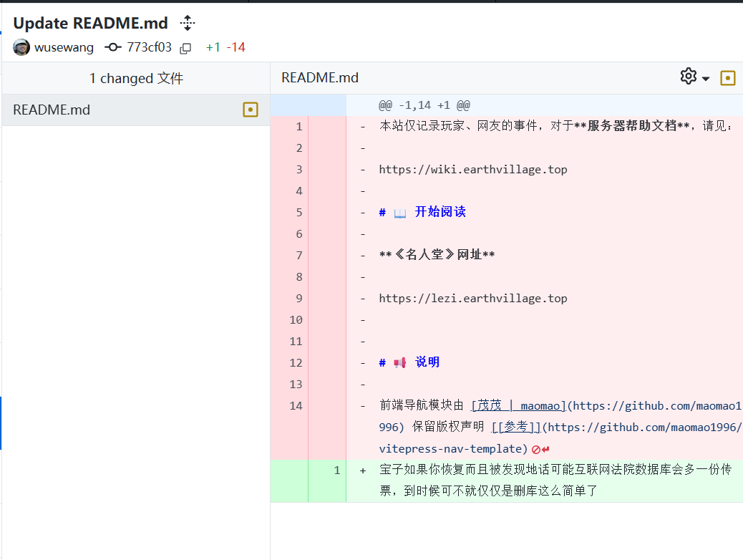This screenshot has height=560, width=743.
Task: Click the '1 changed 文件' panel header
Action: point(136,78)
